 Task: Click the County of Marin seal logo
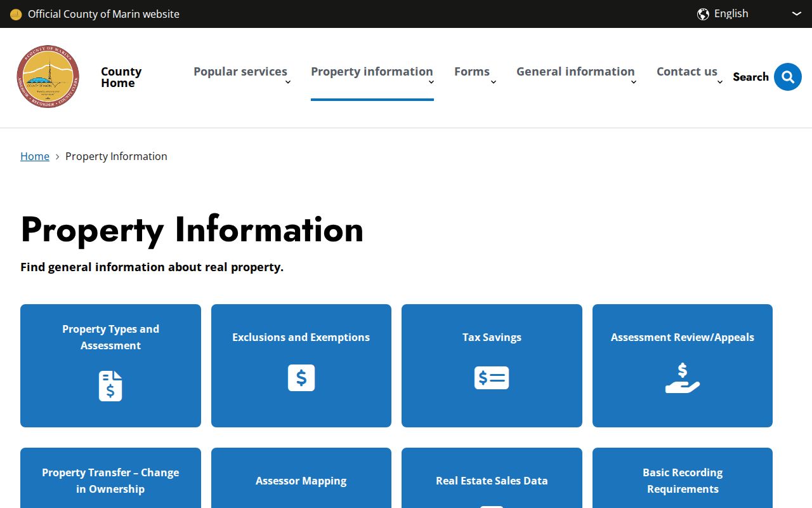pyautogui.click(x=48, y=77)
